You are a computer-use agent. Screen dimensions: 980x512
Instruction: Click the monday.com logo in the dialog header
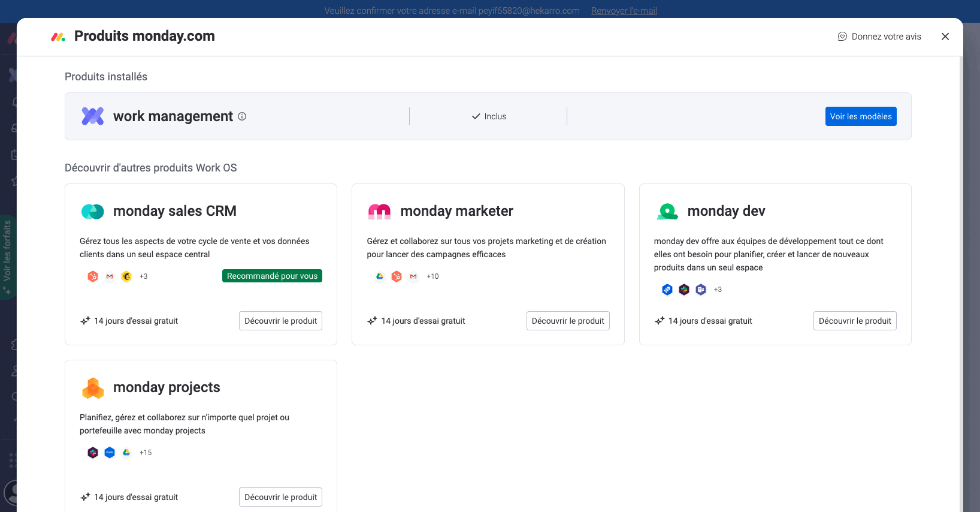point(58,37)
